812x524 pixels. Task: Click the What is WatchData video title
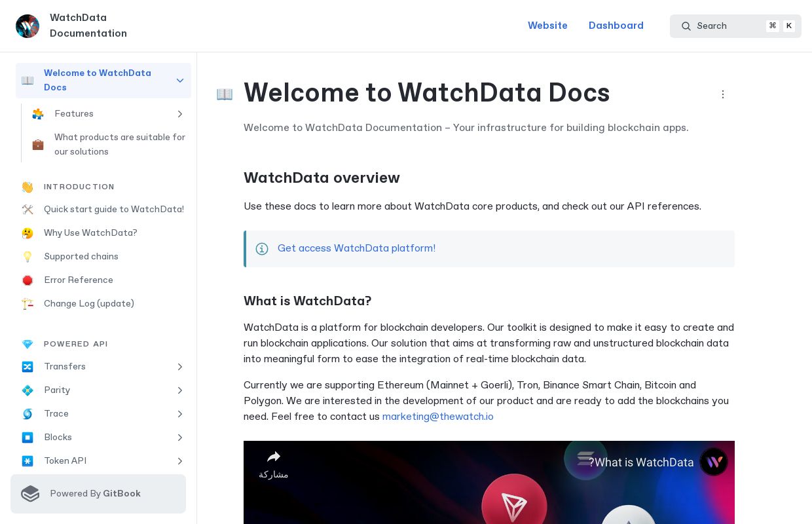click(641, 462)
